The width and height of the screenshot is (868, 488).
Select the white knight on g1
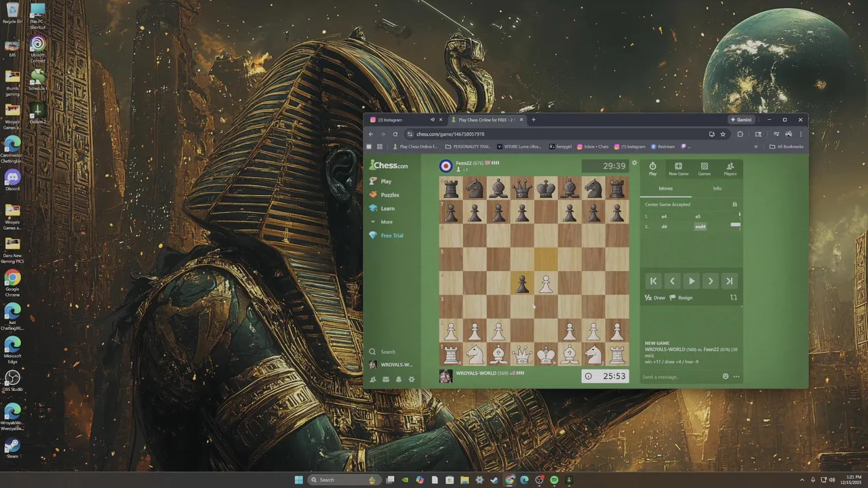point(593,354)
